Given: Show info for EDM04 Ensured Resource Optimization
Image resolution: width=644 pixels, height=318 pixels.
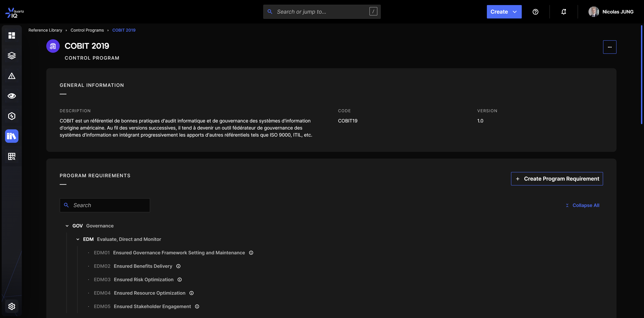Looking at the screenshot, I should coord(192,293).
